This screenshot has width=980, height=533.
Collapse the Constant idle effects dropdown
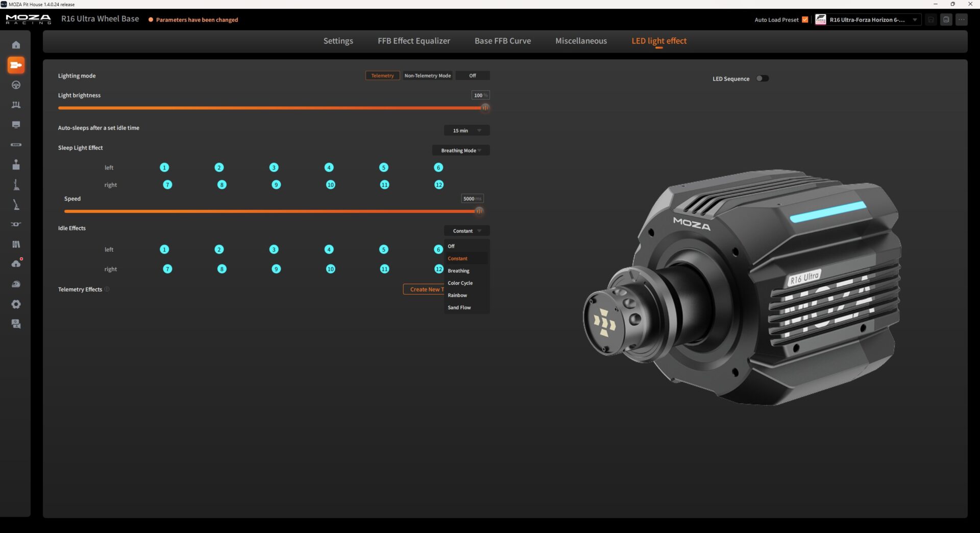(467, 231)
